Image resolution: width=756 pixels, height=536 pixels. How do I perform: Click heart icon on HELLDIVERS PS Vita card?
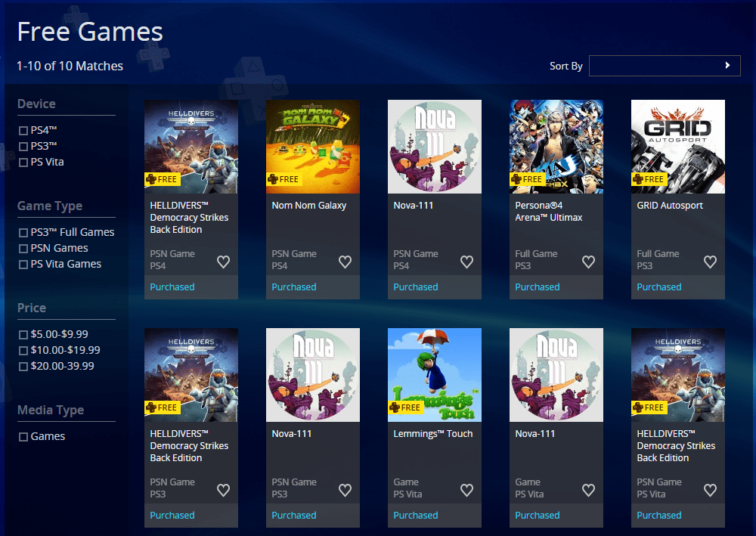(710, 490)
